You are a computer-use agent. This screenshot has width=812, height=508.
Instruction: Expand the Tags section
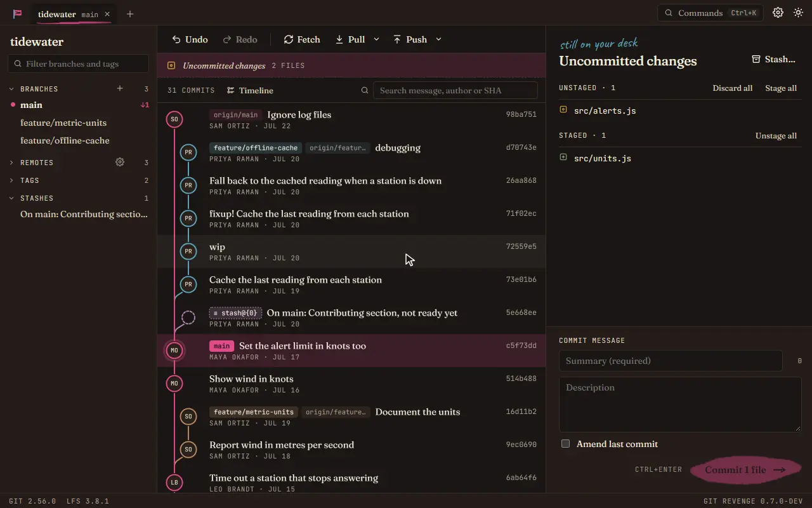tap(11, 180)
